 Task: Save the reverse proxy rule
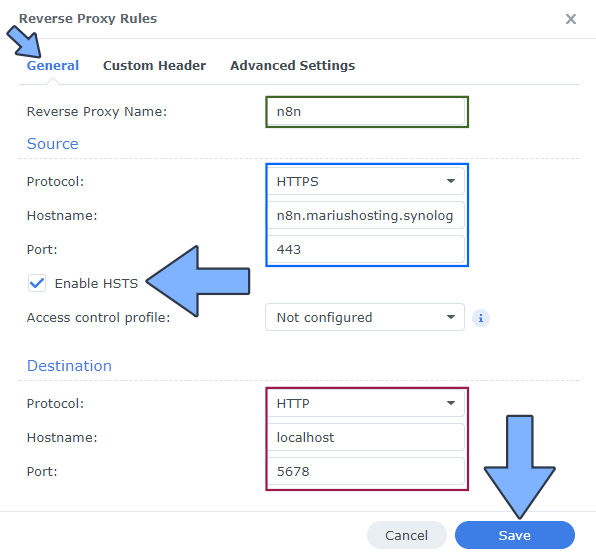[x=515, y=535]
